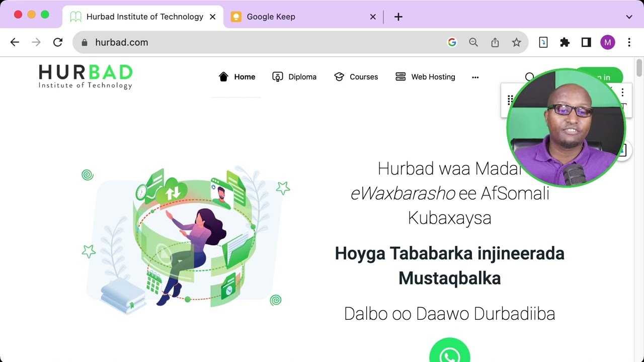Click the hurbad.com address bar
This screenshot has width=644, height=362.
click(300, 42)
